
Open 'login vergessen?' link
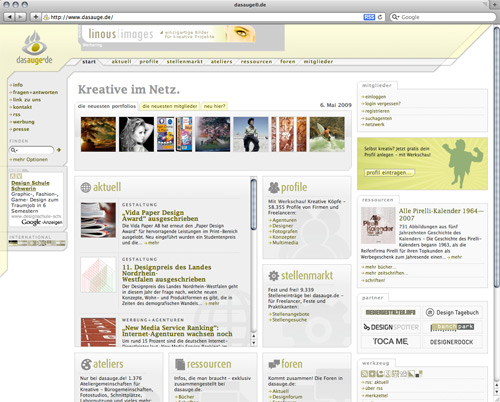(x=383, y=104)
